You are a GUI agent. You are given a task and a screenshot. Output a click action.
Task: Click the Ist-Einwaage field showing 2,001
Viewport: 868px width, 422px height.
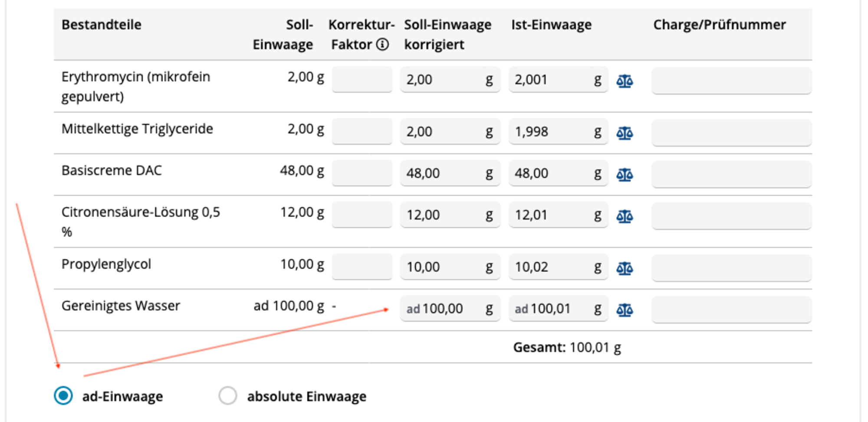pos(559,79)
